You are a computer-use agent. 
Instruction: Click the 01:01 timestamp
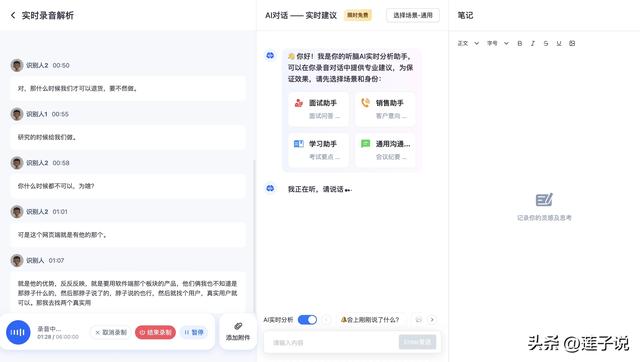point(60,212)
